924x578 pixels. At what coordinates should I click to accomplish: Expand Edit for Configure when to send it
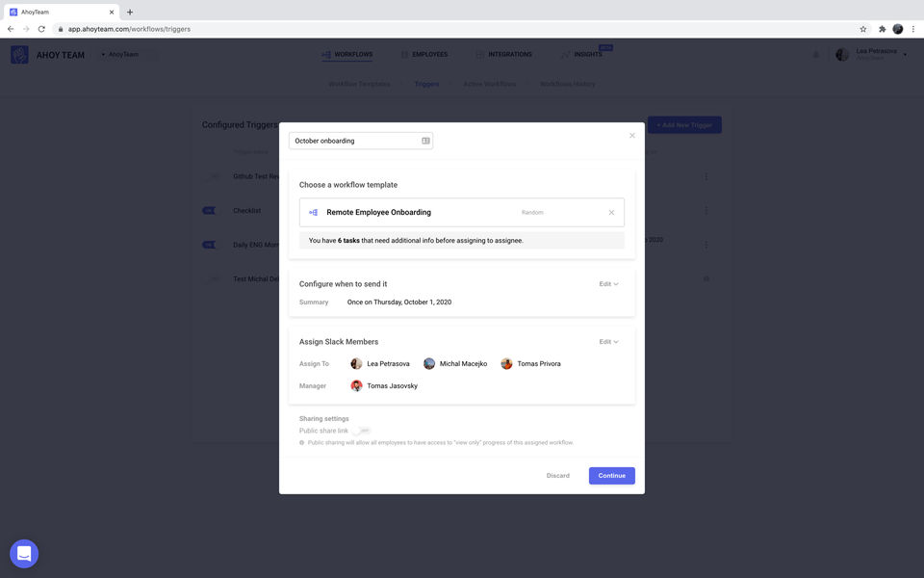608,284
